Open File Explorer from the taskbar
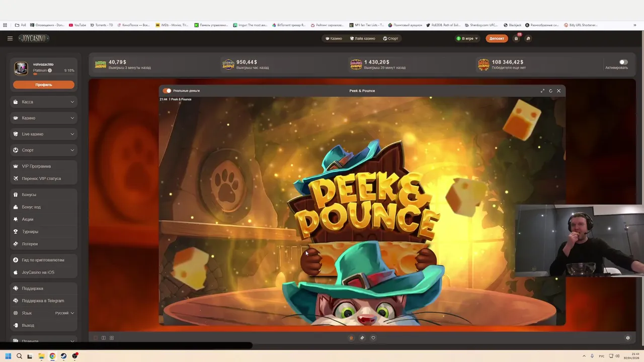 tap(41, 356)
